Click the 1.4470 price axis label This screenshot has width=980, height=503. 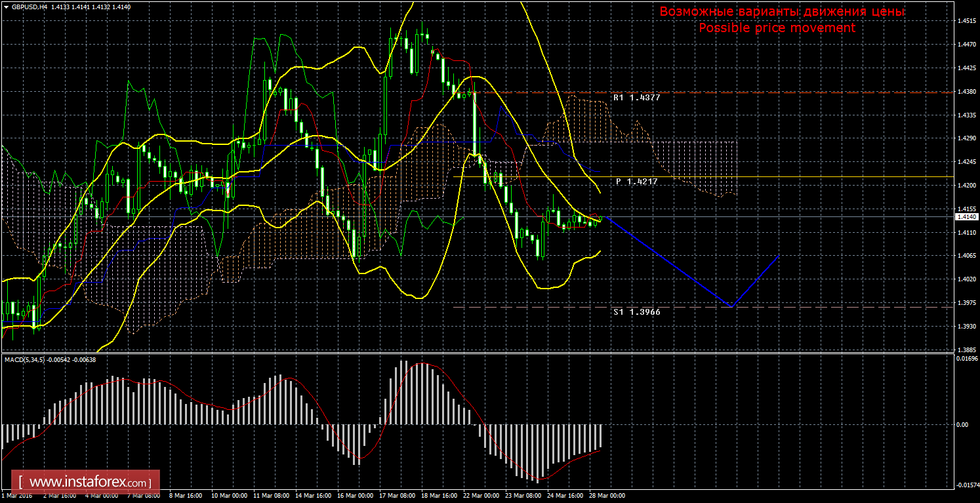point(967,45)
